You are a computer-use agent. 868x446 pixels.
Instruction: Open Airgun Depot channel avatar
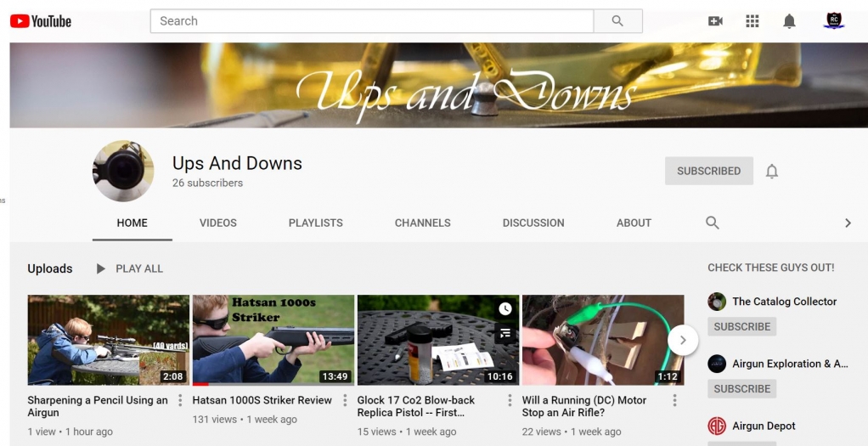click(x=717, y=426)
